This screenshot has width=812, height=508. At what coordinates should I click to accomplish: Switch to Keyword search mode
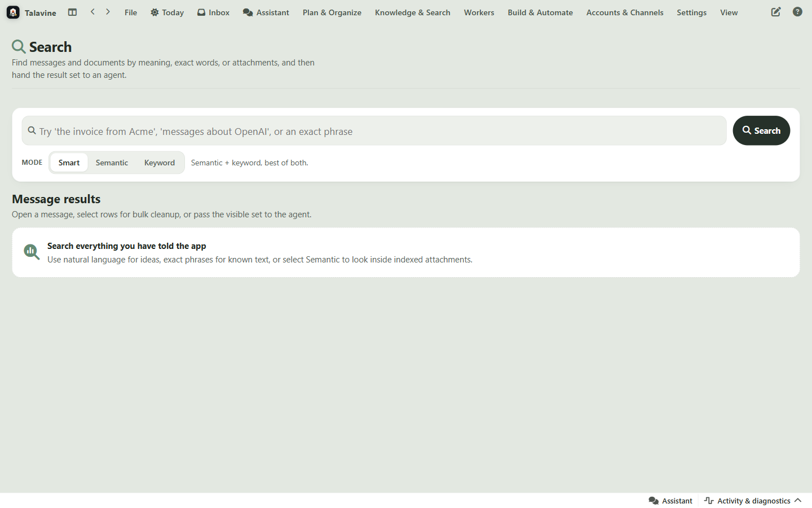tap(160, 163)
